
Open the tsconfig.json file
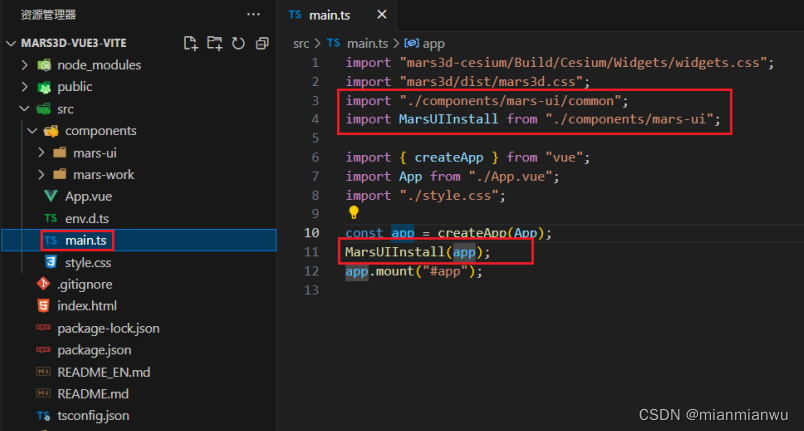93,416
